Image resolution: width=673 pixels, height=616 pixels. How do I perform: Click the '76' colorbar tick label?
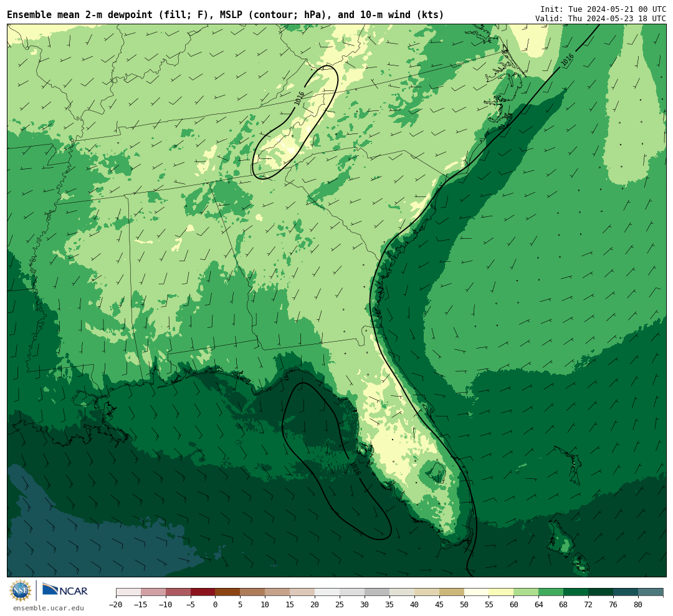[613, 604]
